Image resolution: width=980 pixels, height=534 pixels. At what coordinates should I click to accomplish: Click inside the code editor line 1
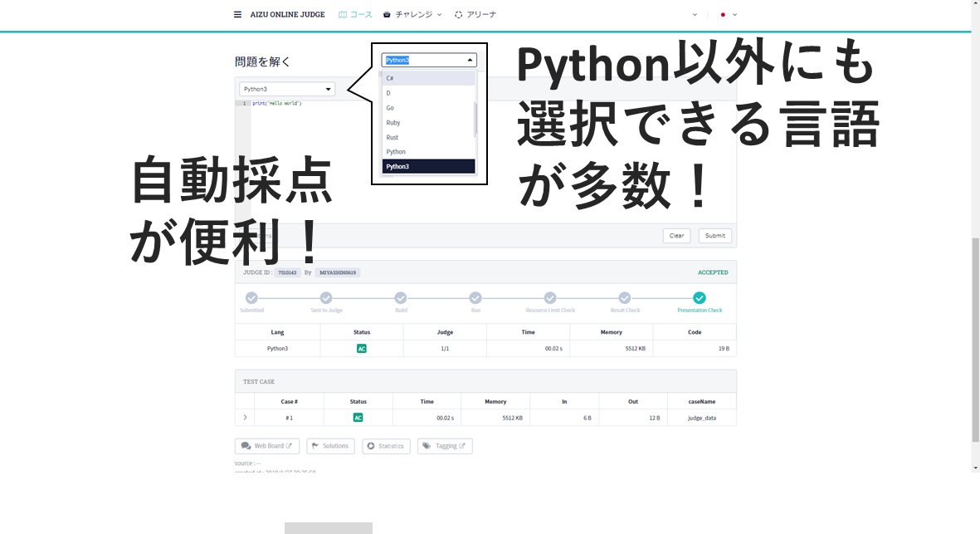(277, 103)
